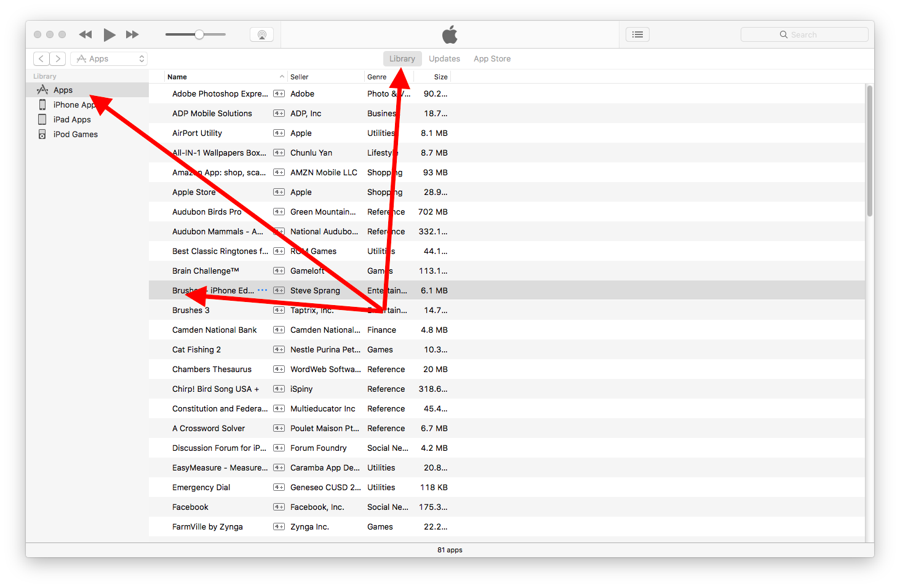Screen dimensions: 900x588
Task: Select the "Best Classic Ringtones f..." app row
Action: (x=507, y=251)
